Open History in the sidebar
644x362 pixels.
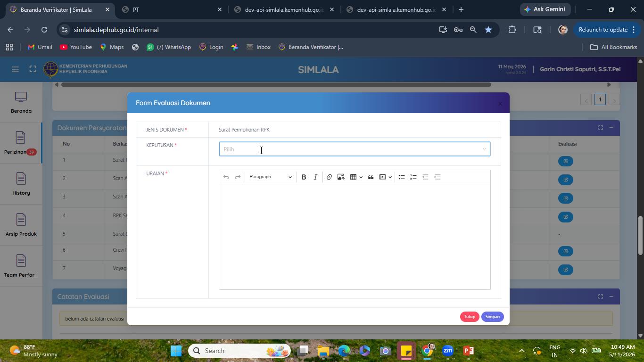tap(21, 184)
